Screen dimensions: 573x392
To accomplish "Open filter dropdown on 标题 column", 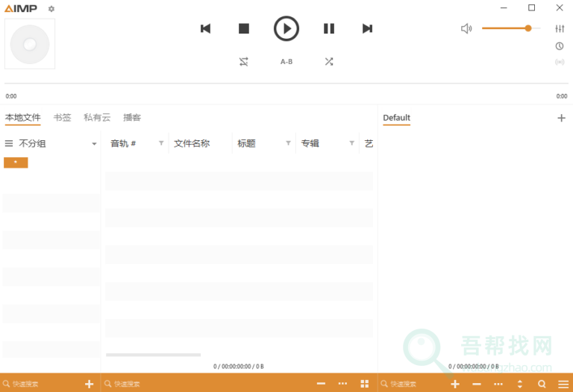I will point(288,143).
